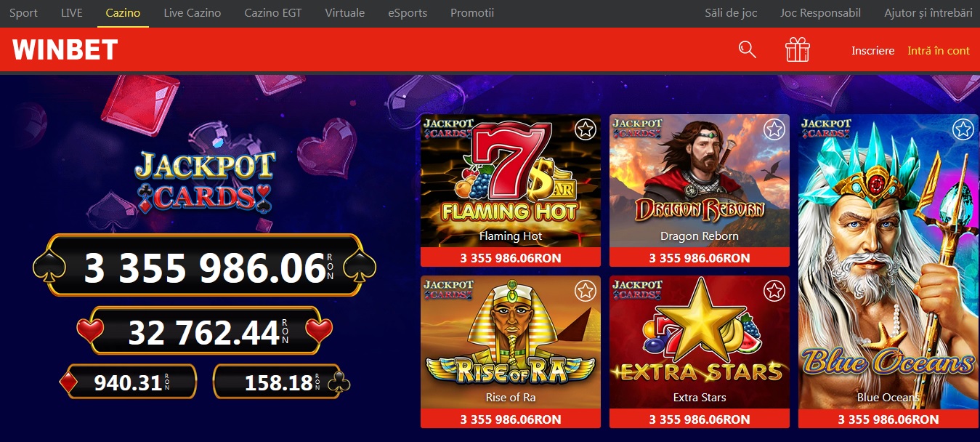The width and height of the screenshot is (980, 442).
Task: Go to the eSports section
Action: coord(408,13)
